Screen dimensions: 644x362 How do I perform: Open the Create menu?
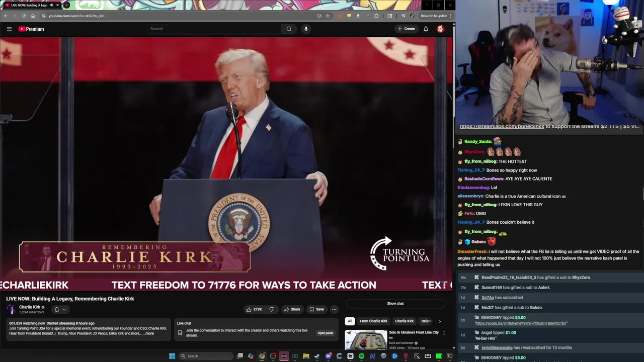tap(406, 29)
